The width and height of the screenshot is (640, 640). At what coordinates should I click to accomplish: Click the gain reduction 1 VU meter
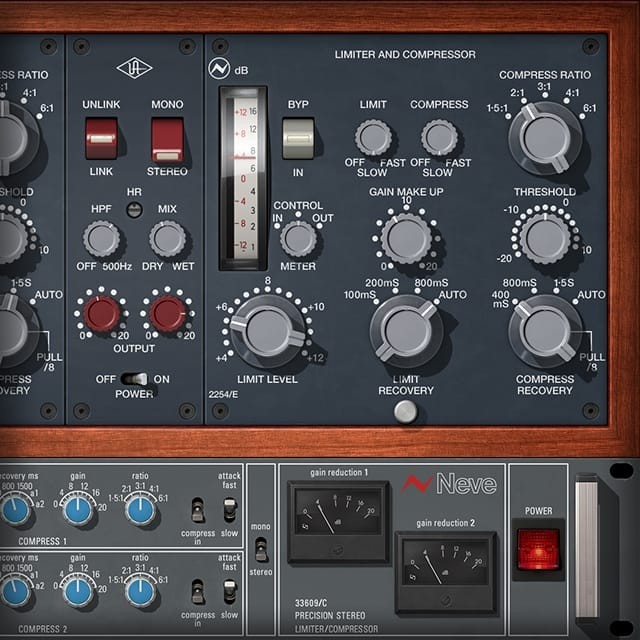339,518
